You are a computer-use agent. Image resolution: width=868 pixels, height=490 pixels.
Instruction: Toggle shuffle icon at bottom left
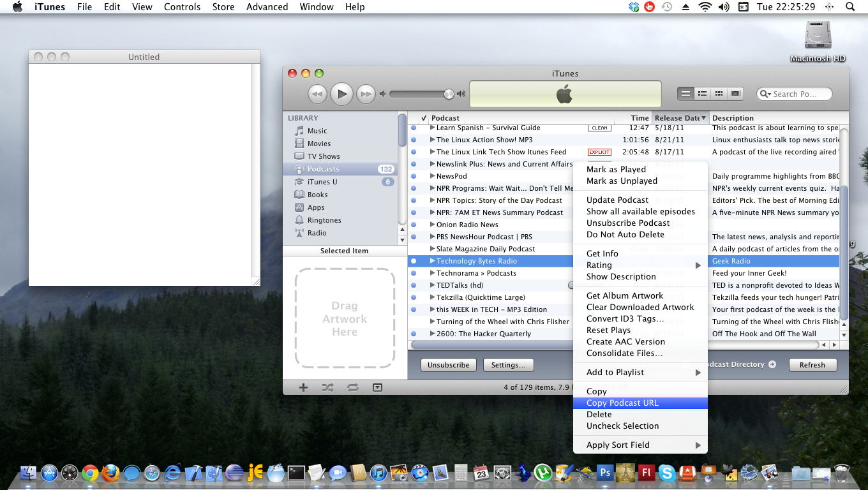point(328,387)
